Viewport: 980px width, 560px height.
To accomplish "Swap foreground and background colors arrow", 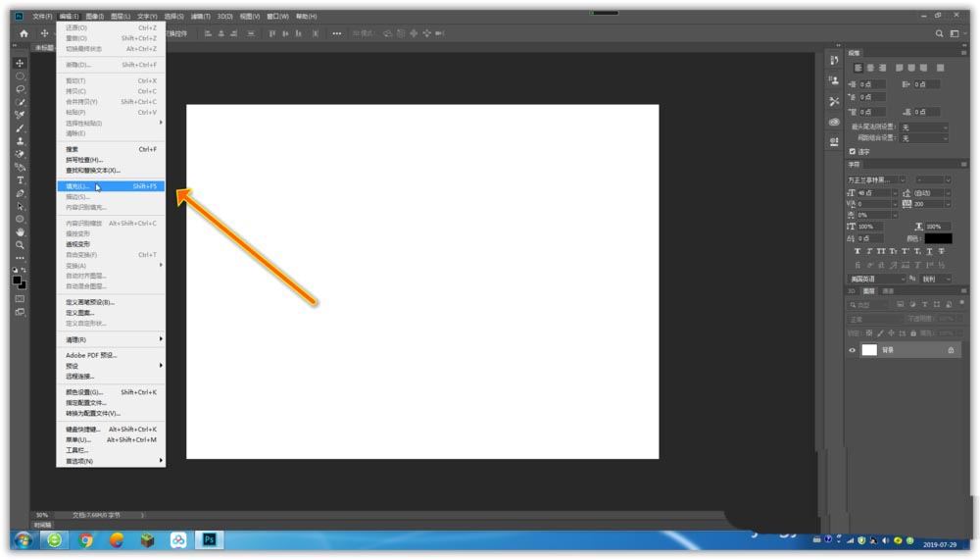I will [x=24, y=270].
